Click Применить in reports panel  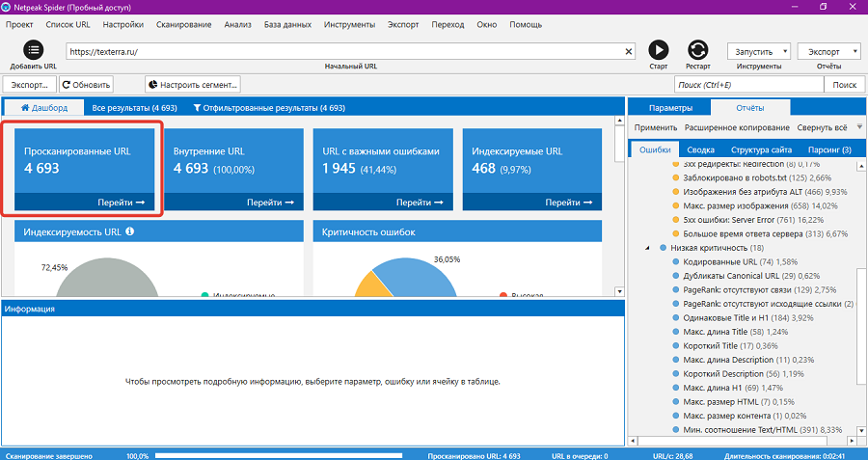click(656, 127)
